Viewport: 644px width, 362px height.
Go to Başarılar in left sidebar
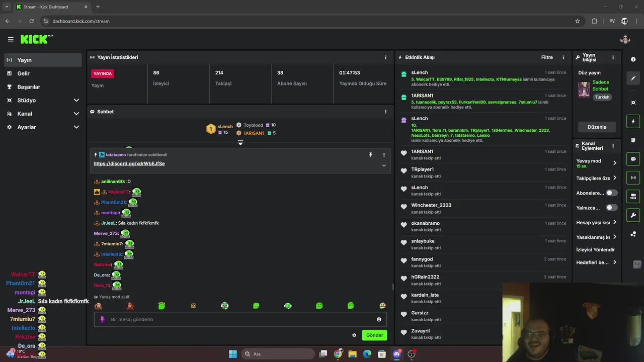tap(43, 86)
